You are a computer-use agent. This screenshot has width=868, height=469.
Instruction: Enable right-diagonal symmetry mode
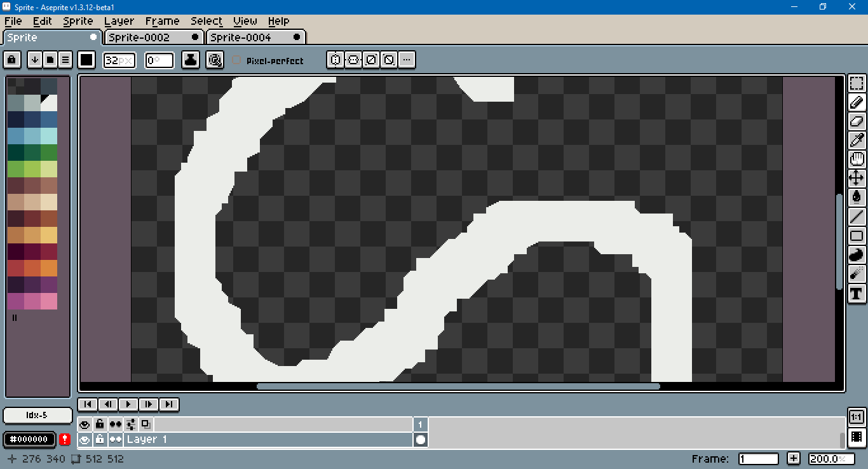click(371, 60)
